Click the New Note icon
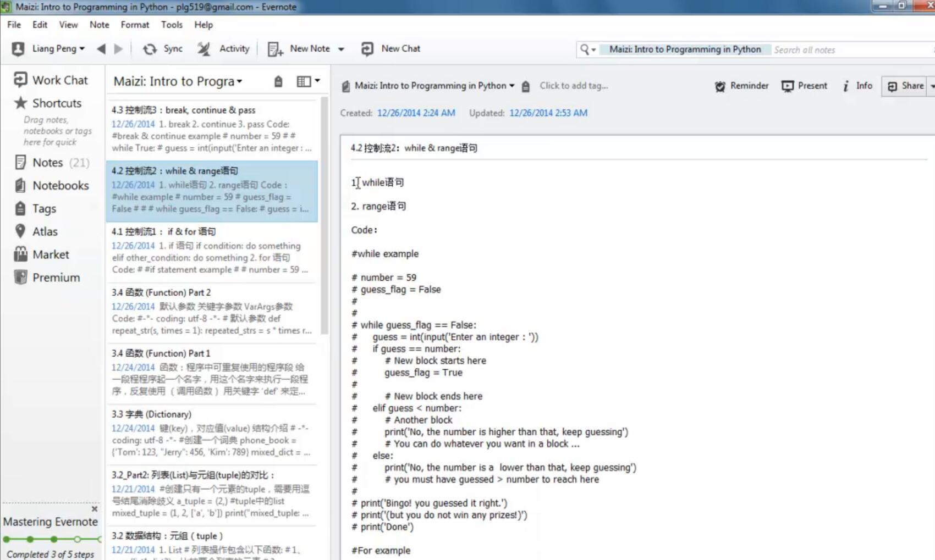This screenshot has width=935, height=560. tap(275, 49)
